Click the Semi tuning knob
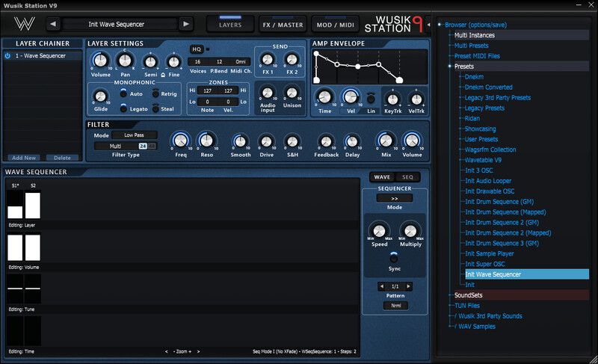 click(151, 62)
